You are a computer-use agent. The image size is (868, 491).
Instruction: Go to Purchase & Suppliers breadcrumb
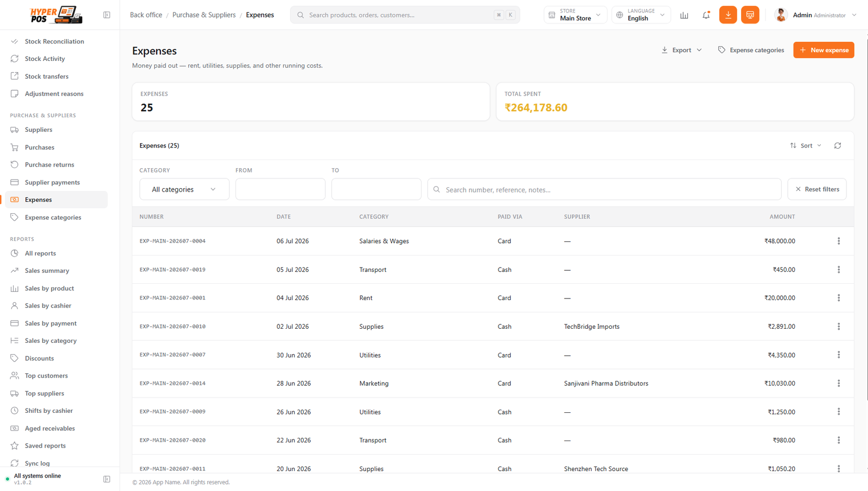(204, 15)
